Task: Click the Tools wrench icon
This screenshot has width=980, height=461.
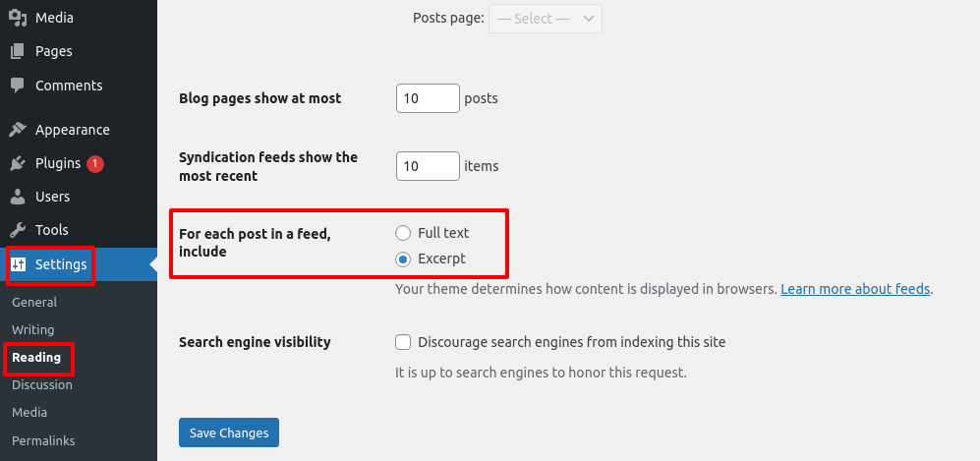Action: point(18,230)
